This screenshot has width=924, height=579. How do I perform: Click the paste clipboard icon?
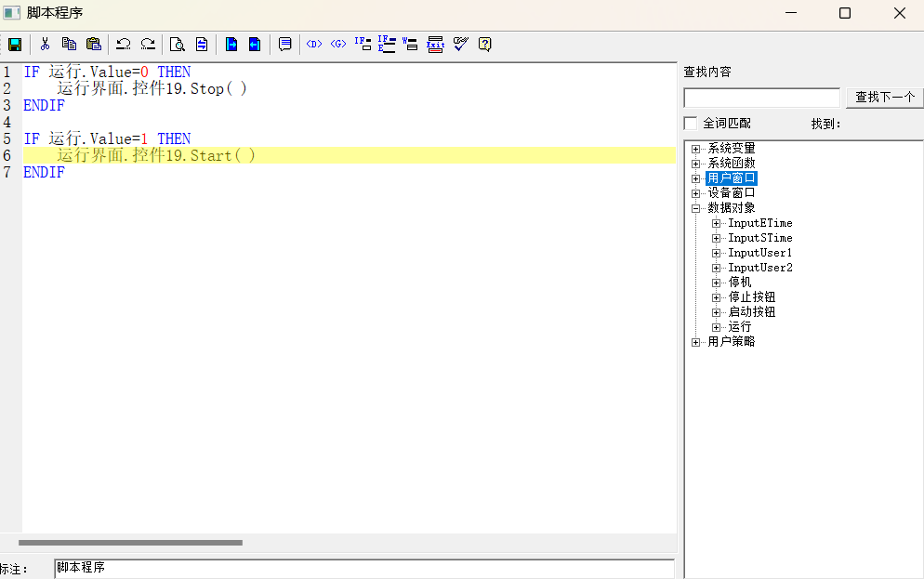pyautogui.click(x=93, y=44)
